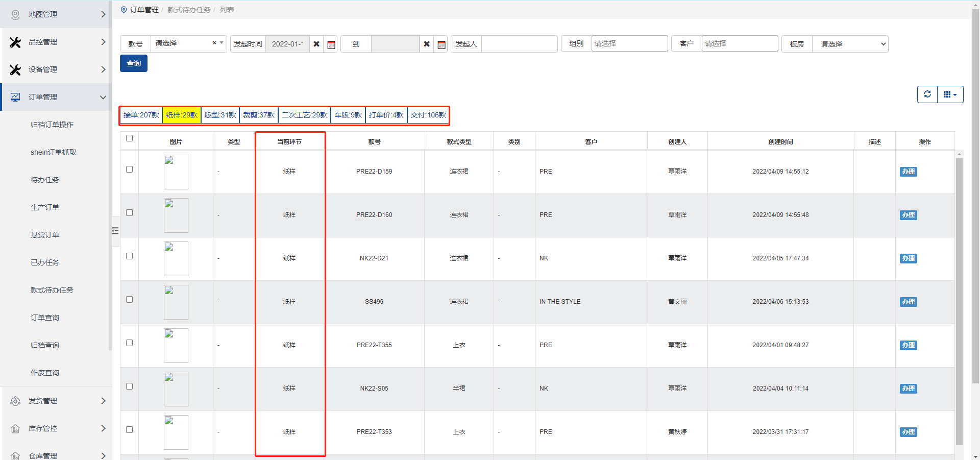Open the 板房 dropdown

850,44
